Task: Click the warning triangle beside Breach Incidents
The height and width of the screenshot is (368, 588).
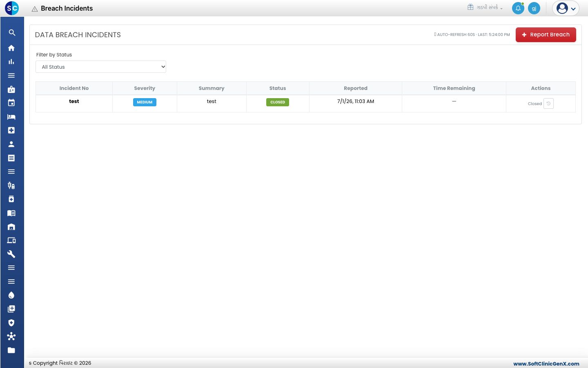Action: tap(35, 9)
